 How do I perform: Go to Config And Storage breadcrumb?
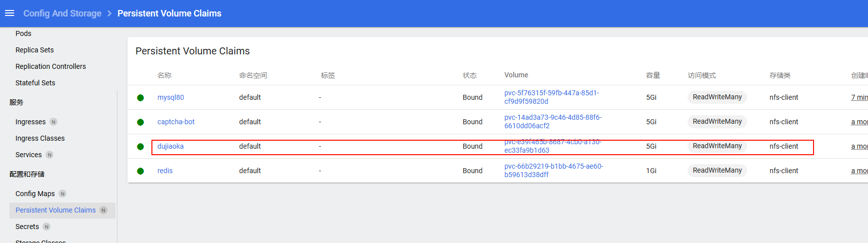coord(62,13)
